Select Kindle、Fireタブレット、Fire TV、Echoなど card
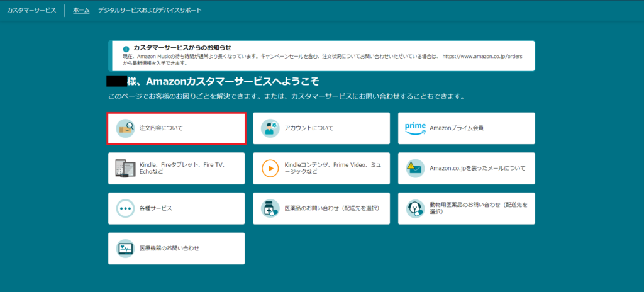 coord(177,168)
